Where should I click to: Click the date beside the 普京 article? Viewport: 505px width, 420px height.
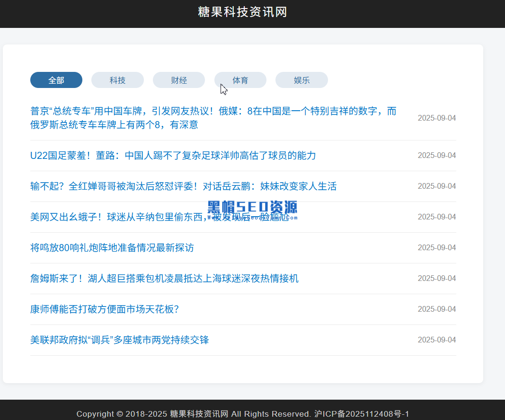tap(436, 118)
